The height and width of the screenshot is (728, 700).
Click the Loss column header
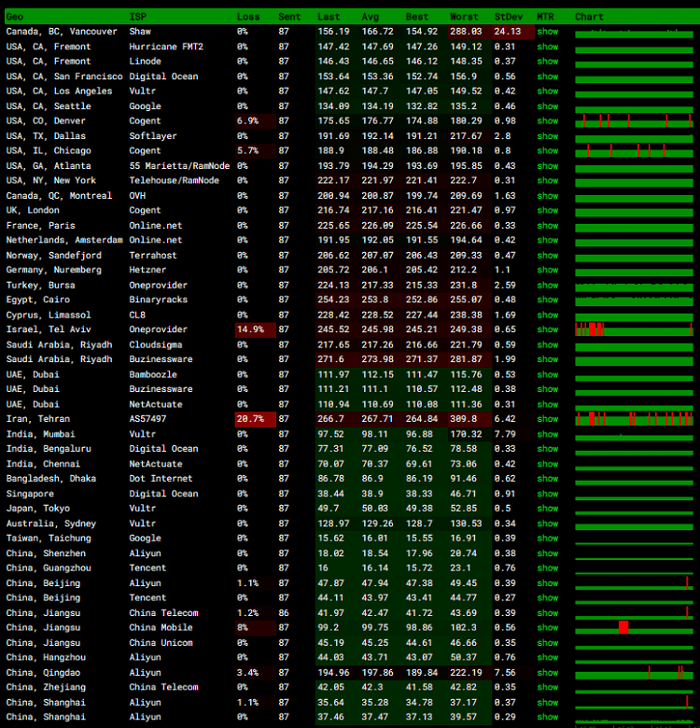pyautogui.click(x=248, y=17)
